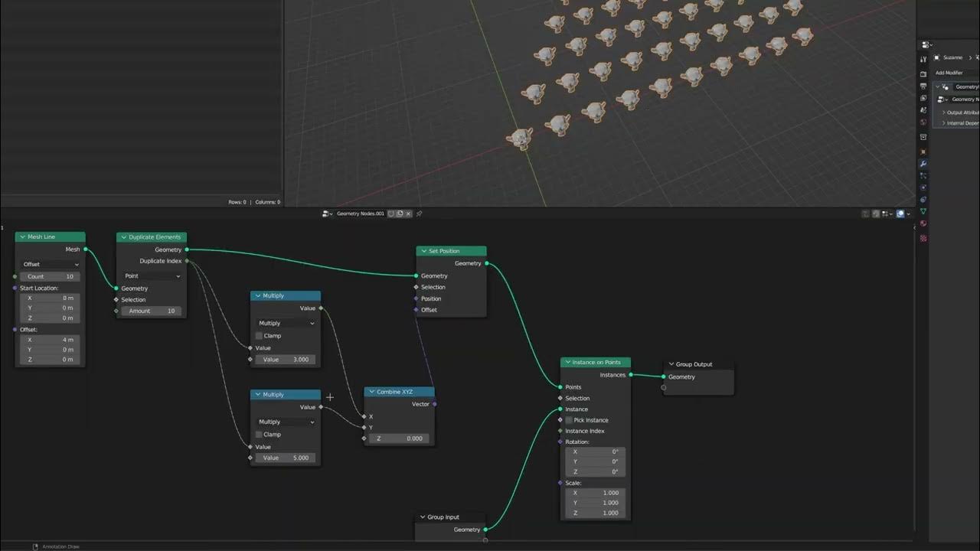Click the "Columns: 0" spreadsheet status text
The height and width of the screenshot is (551, 980).
[x=268, y=202]
